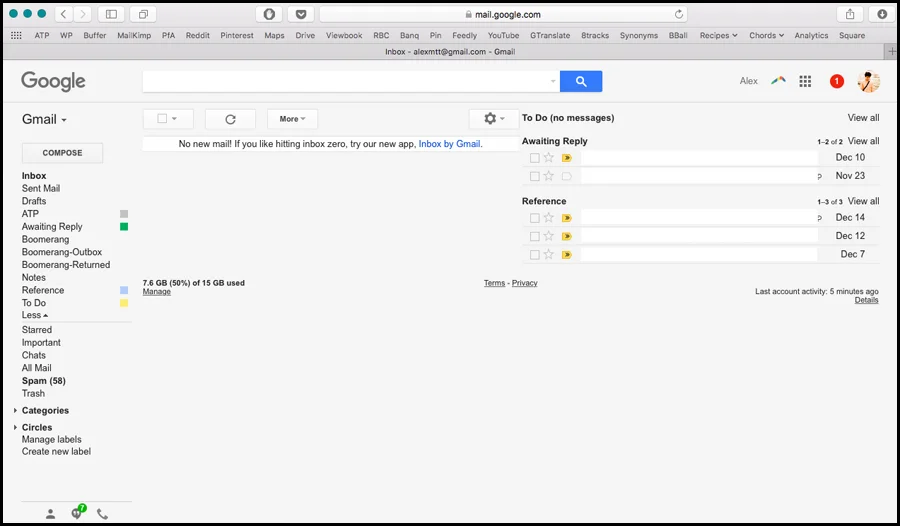This screenshot has height=526, width=900.
Task: Click View all for Awaiting Reply
Action: 863,141
